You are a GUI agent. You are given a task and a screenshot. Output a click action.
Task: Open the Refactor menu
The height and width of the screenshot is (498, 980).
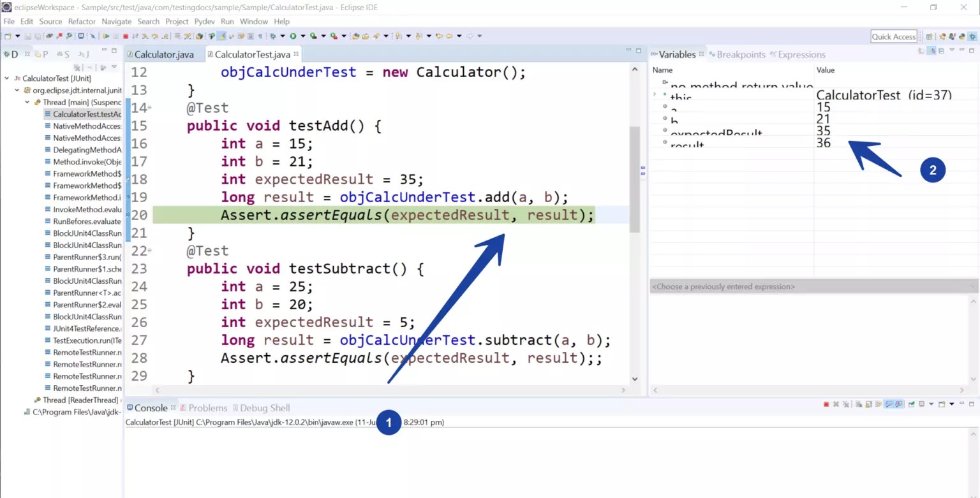pos(82,21)
